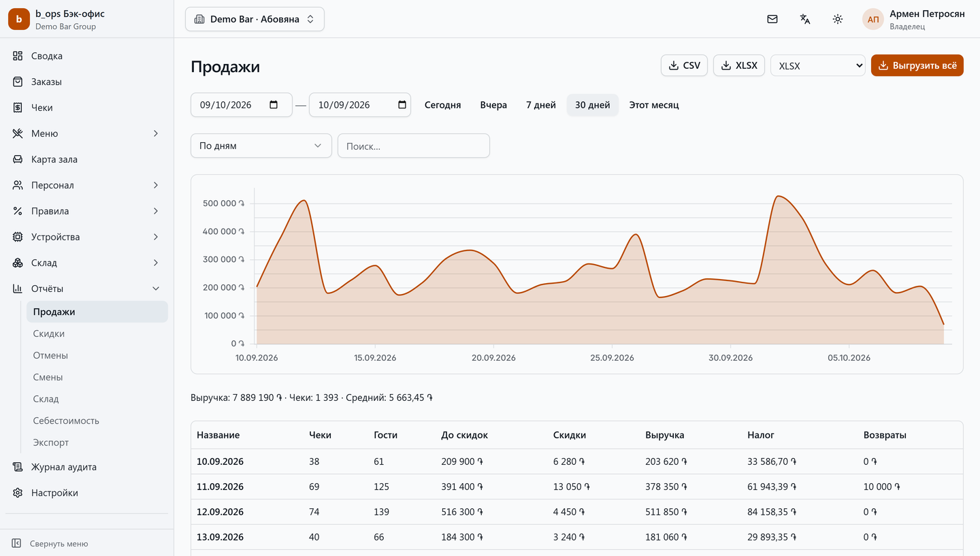The width and height of the screenshot is (980, 556).
Task: Select the Вчера date preset
Action: tap(493, 105)
